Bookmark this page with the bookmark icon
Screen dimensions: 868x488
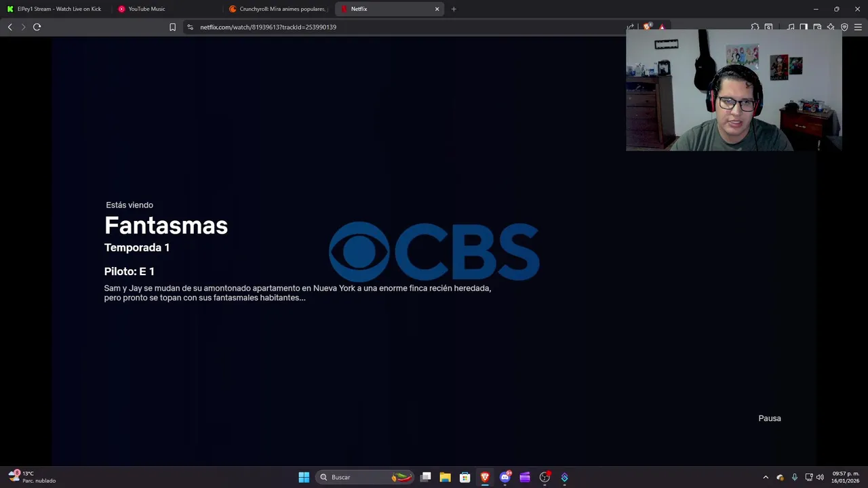tap(172, 27)
